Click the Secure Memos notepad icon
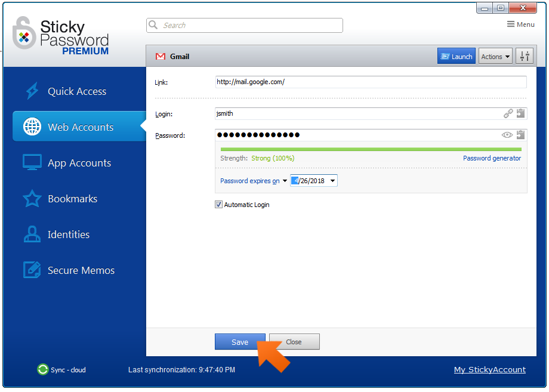 click(32, 270)
